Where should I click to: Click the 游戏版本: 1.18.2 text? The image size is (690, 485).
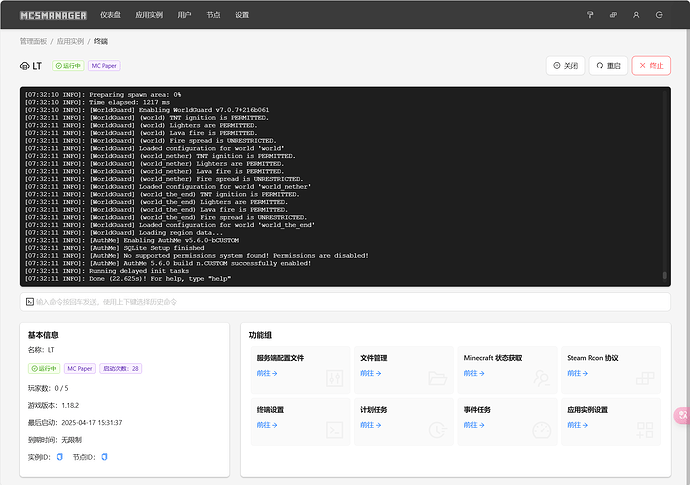click(53, 405)
